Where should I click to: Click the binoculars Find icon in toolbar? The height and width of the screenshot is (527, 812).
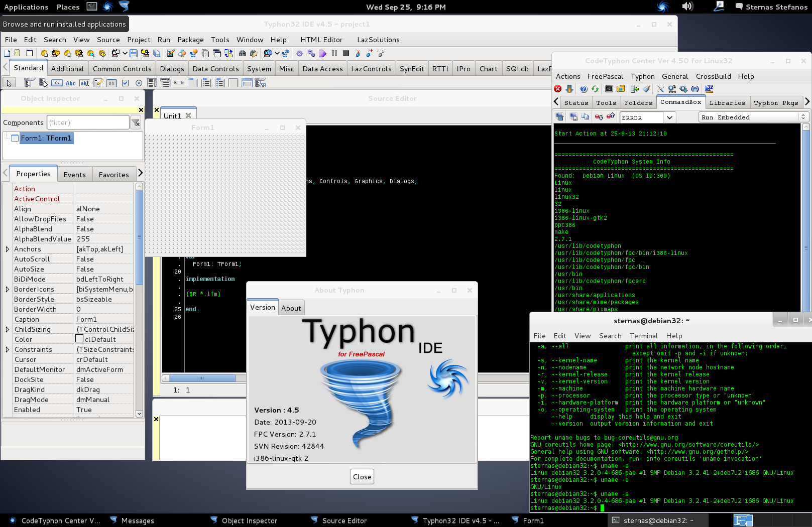pos(243,53)
